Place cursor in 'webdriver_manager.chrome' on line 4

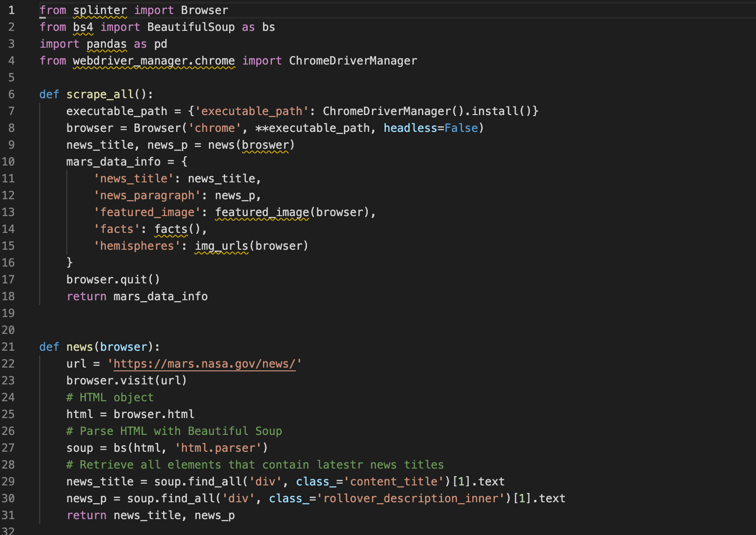tap(154, 60)
